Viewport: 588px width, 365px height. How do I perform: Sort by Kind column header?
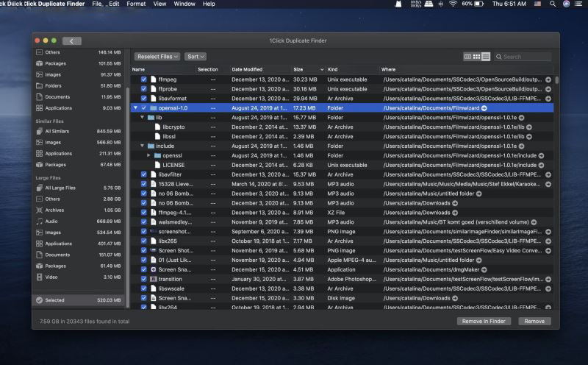353,69
